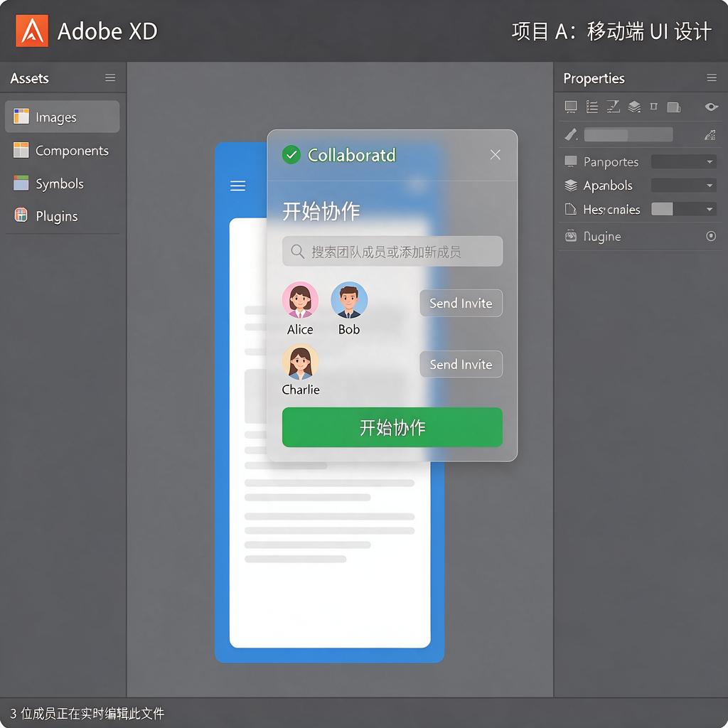Select Components in the Assets panel
The image size is (728, 728).
click(x=63, y=151)
